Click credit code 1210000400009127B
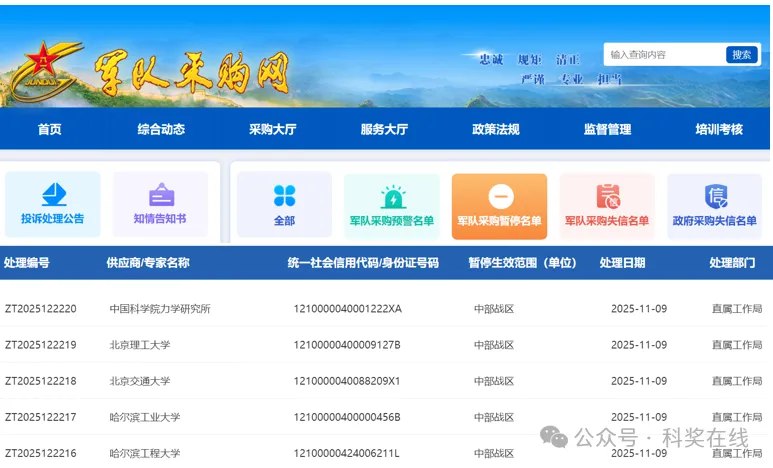The image size is (773, 468). [347, 345]
